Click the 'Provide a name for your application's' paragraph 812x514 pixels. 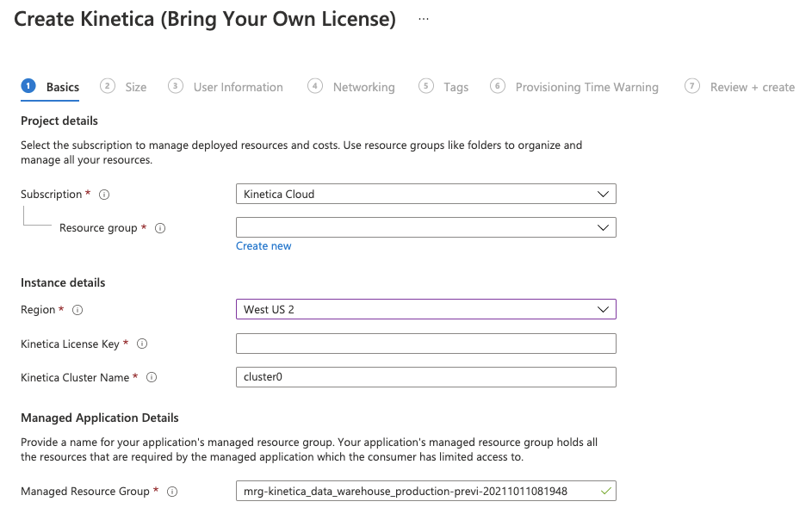309,449
